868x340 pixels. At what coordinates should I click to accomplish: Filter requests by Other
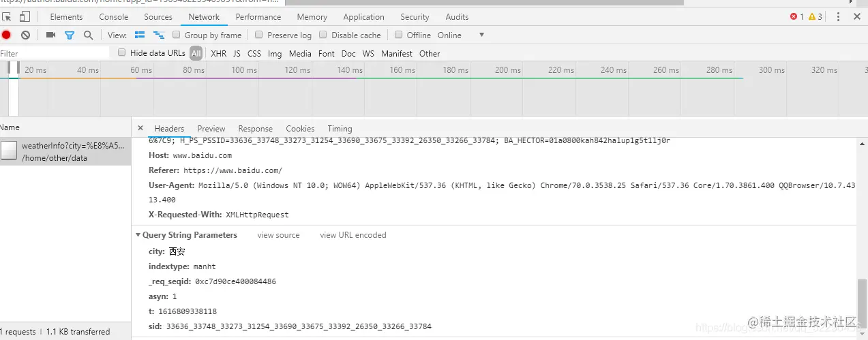pos(430,53)
